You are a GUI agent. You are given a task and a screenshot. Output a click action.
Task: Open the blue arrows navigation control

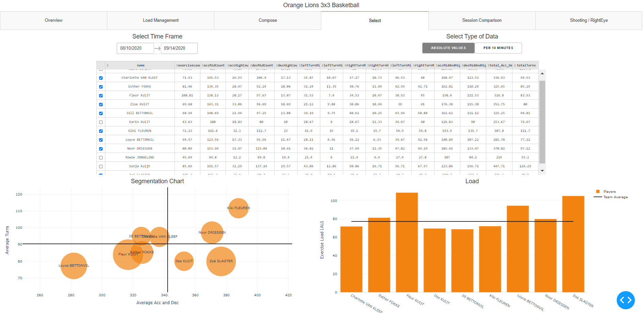point(626,300)
